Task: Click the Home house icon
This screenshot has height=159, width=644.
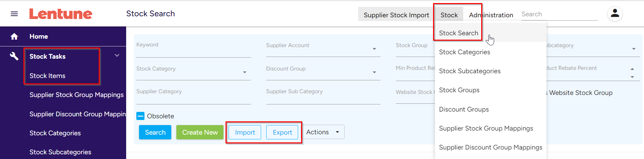Action: [x=14, y=36]
